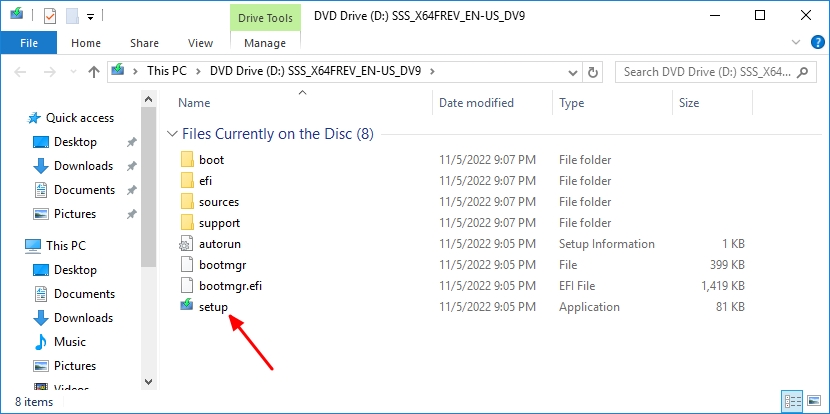Click the DVD Drive (D:) breadcrumb segment

(315, 71)
